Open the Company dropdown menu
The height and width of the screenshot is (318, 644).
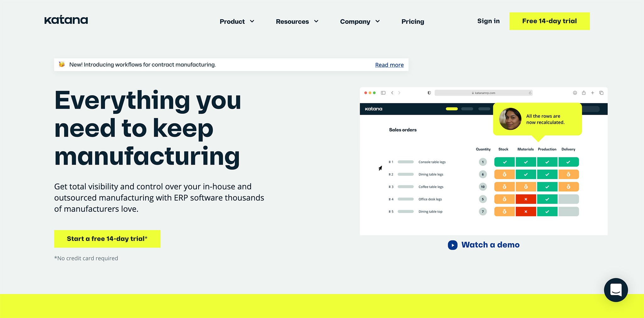coord(360,21)
